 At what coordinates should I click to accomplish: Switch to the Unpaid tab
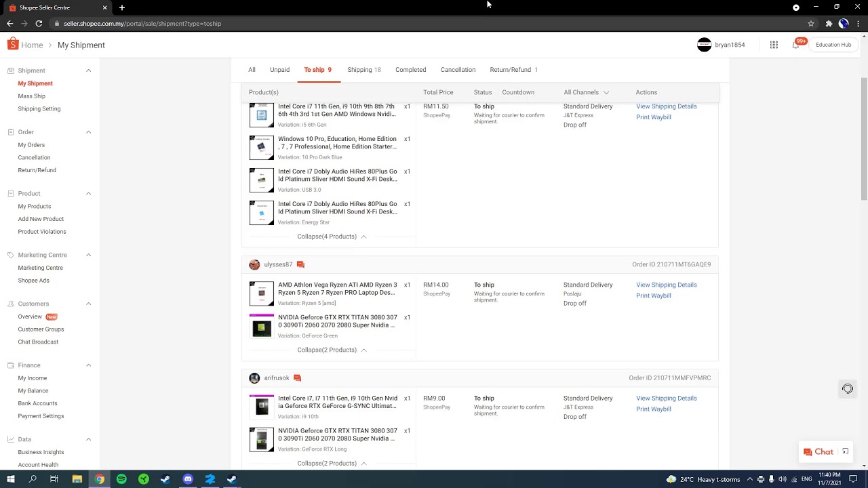[x=279, y=70]
